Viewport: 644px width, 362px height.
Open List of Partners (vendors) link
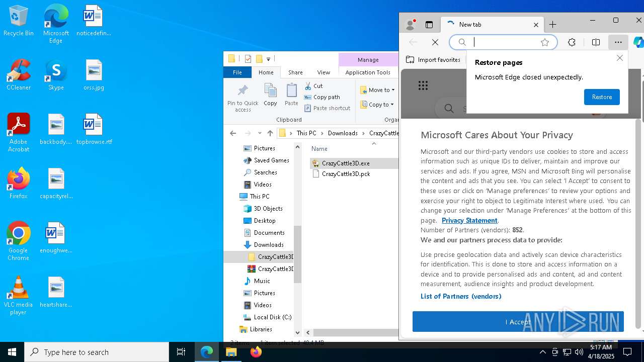461,296
